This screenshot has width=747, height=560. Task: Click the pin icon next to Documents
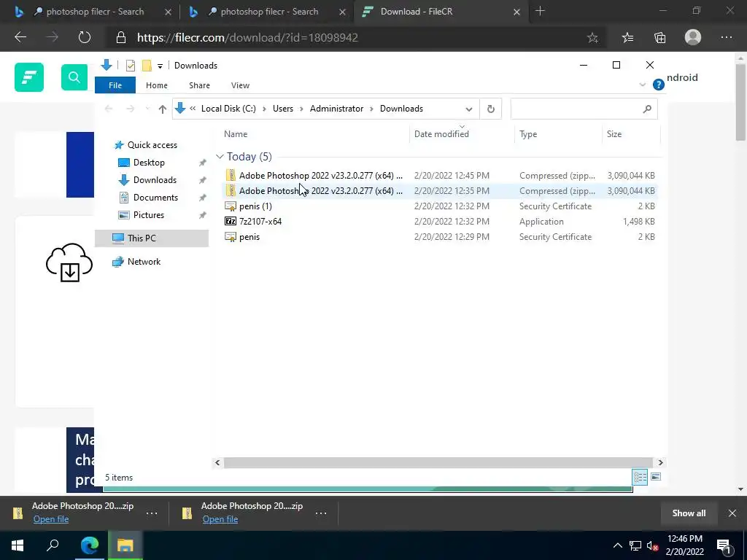coord(203,198)
